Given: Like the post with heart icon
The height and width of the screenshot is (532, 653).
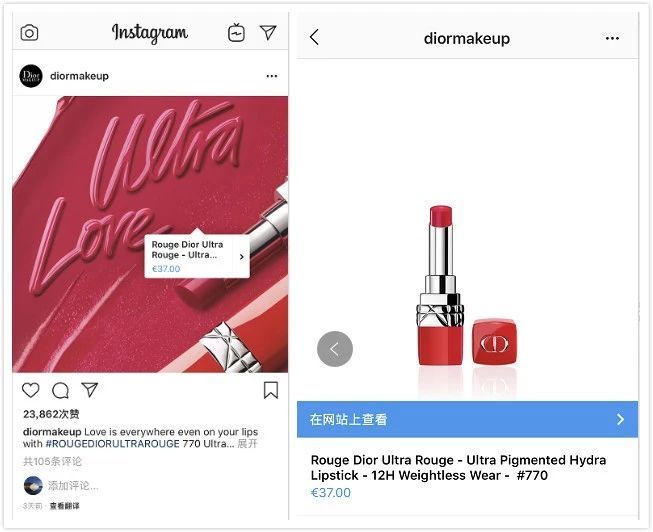Looking at the screenshot, I should 30,390.
